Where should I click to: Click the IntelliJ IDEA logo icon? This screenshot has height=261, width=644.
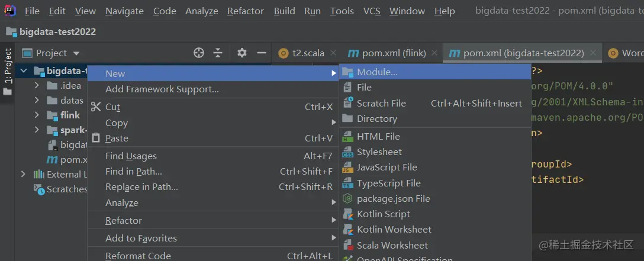[10, 11]
